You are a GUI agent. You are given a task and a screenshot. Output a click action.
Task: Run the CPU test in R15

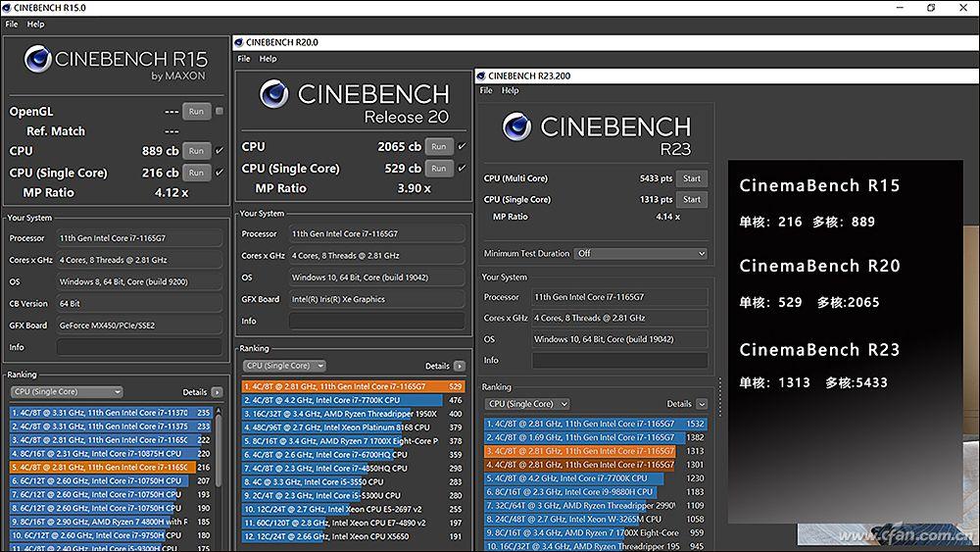click(x=196, y=151)
